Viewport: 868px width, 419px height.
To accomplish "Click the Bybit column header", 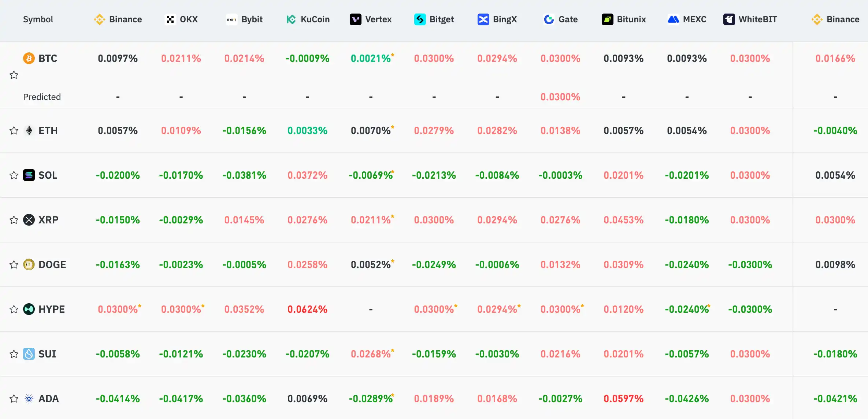I will (x=245, y=19).
